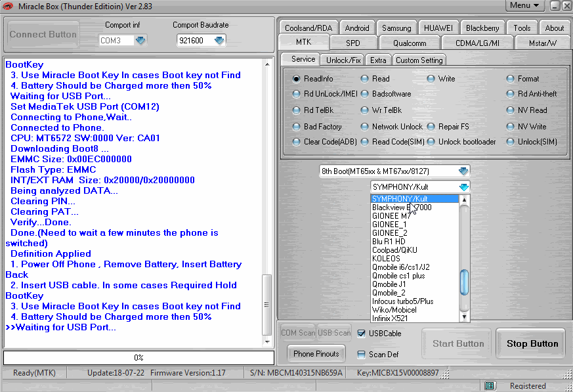This screenshot has height=392, width=573.
Task: Select the Rd Anti-theft radio option
Action: (x=510, y=94)
